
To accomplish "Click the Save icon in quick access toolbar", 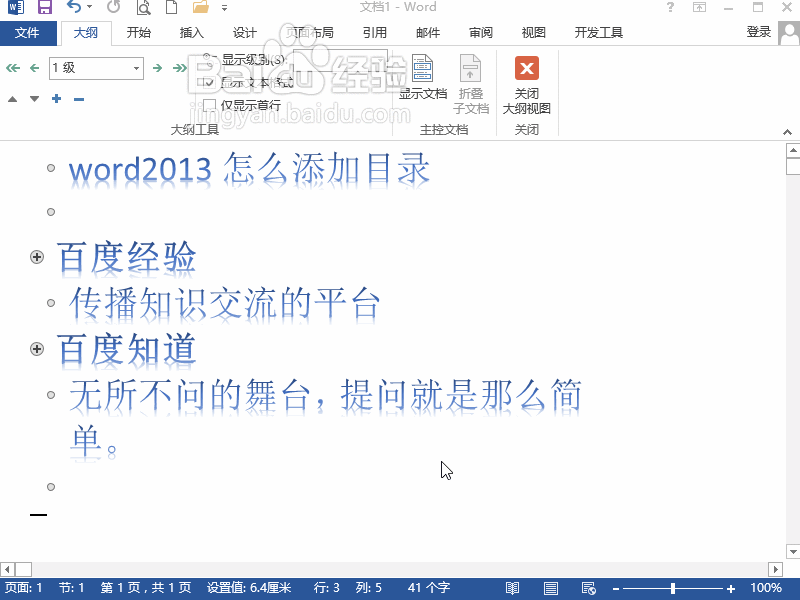I will (45, 7).
